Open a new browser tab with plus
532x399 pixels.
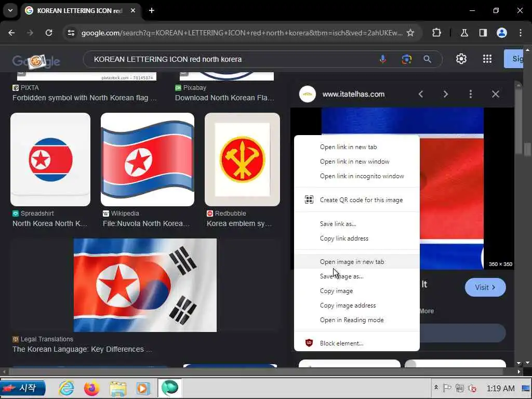click(x=152, y=10)
